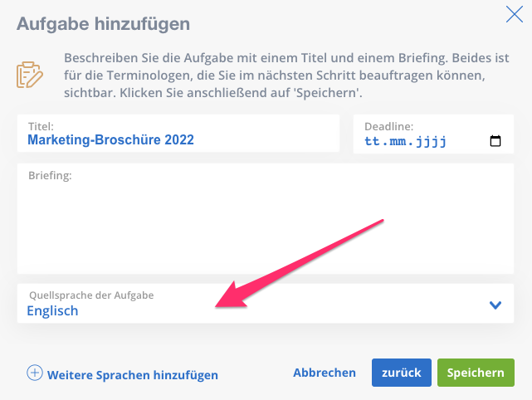
Task: Click the Weitere Sprachen hinzufügen link
Action: click(x=132, y=375)
